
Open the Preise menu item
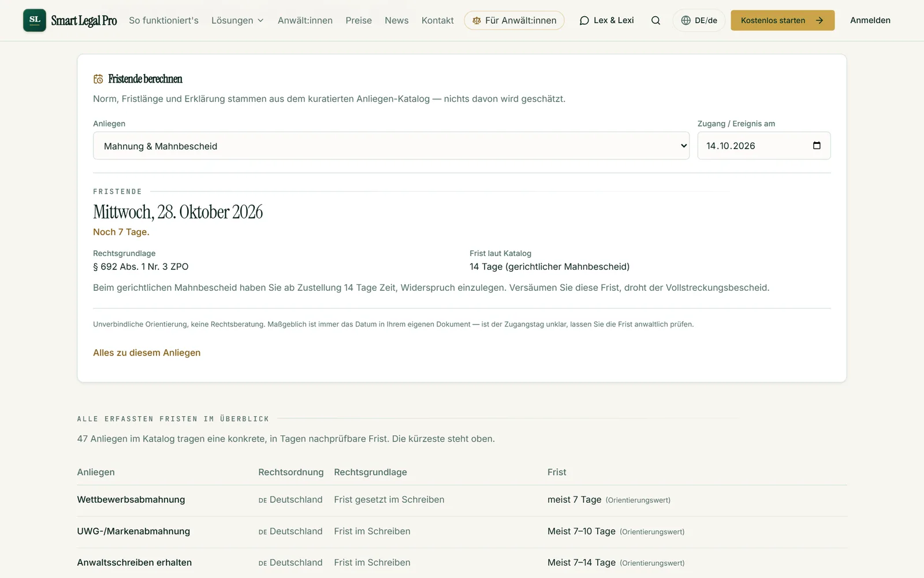click(359, 20)
